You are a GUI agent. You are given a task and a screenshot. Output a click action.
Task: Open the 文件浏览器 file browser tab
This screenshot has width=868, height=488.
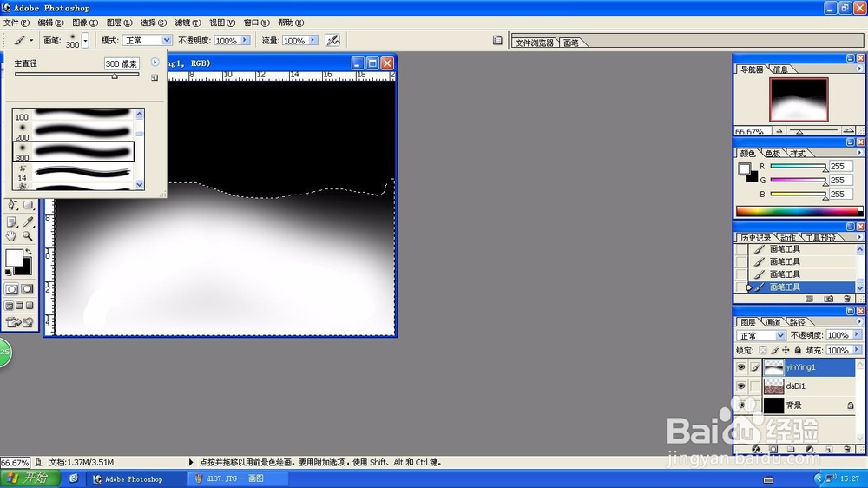tap(534, 43)
